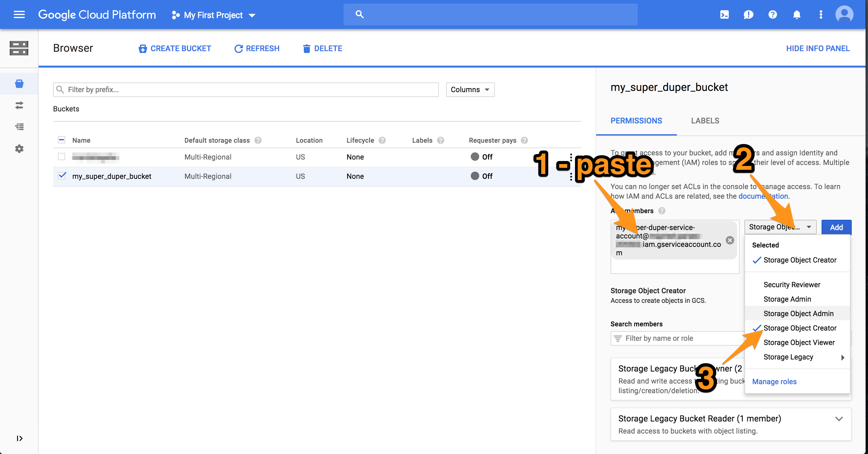The image size is (868, 454).
Task: Click help icon beside Default storage class
Action: pyautogui.click(x=258, y=140)
